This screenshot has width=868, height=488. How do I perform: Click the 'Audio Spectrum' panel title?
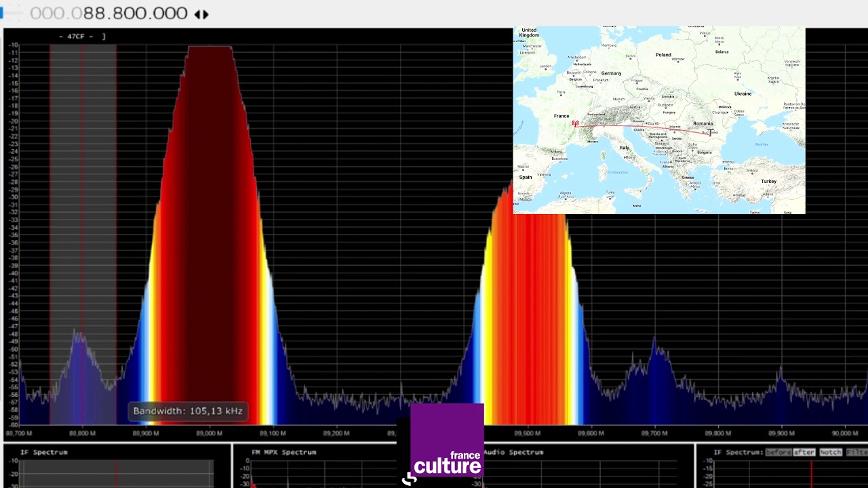tap(513, 452)
